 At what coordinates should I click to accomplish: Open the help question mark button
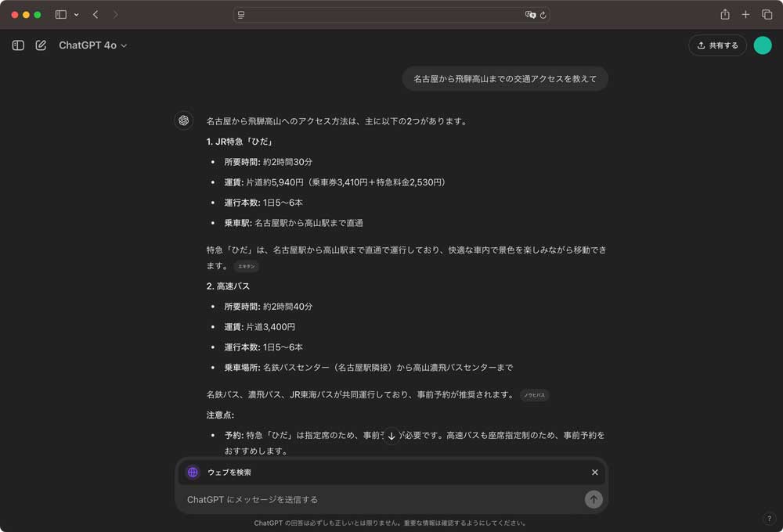click(x=769, y=519)
